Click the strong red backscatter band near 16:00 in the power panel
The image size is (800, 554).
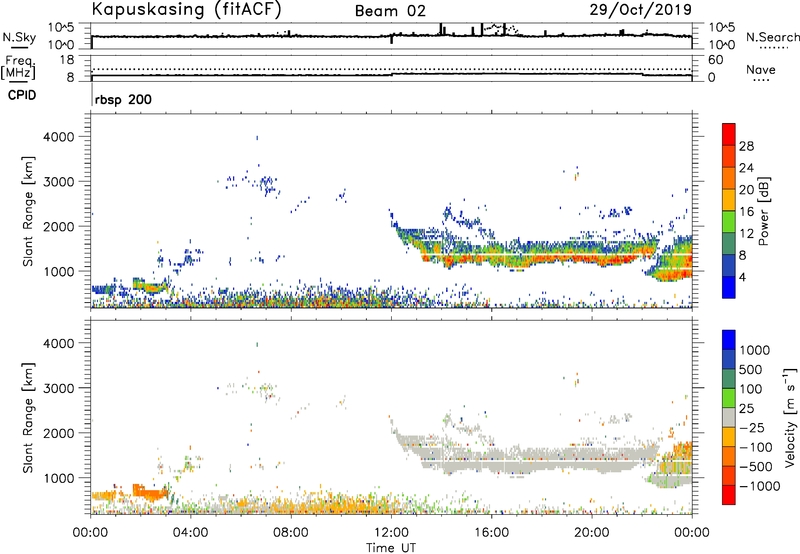pos(491,261)
